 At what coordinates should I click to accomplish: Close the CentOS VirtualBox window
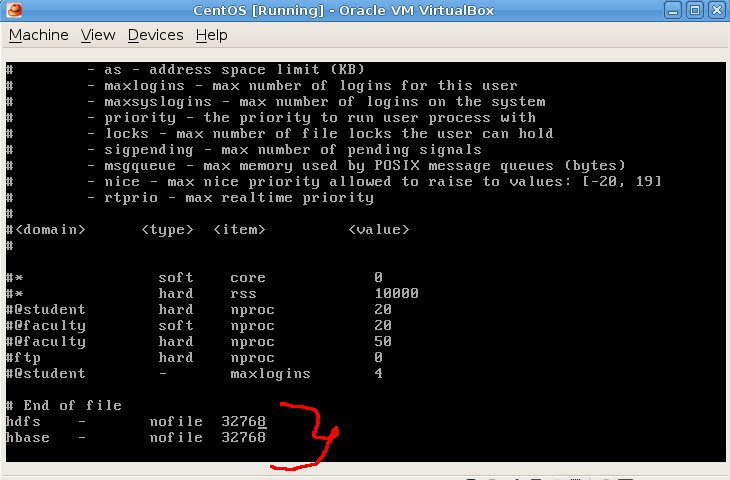[x=717, y=10]
